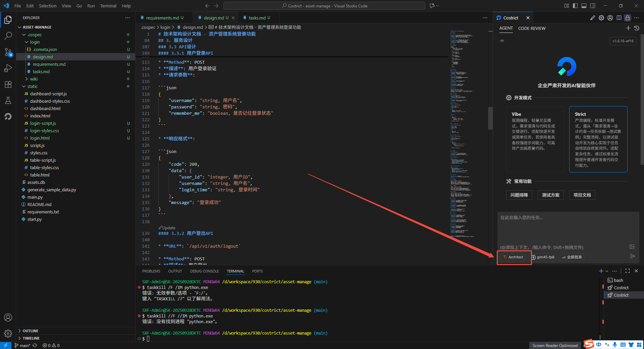Open the Architect mode dropdown
The width and height of the screenshot is (644, 349).
[x=513, y=257]
